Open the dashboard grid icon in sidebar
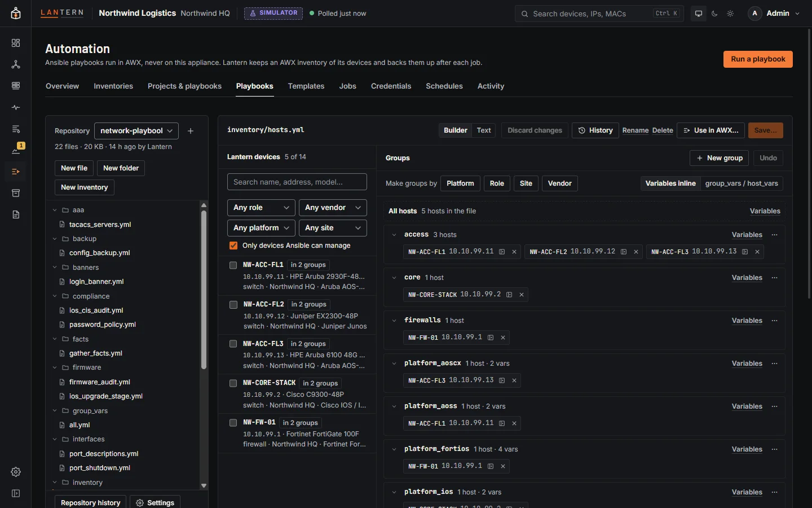Image resolution: width=812 pixels, height=508 pixels. point(16,43)
